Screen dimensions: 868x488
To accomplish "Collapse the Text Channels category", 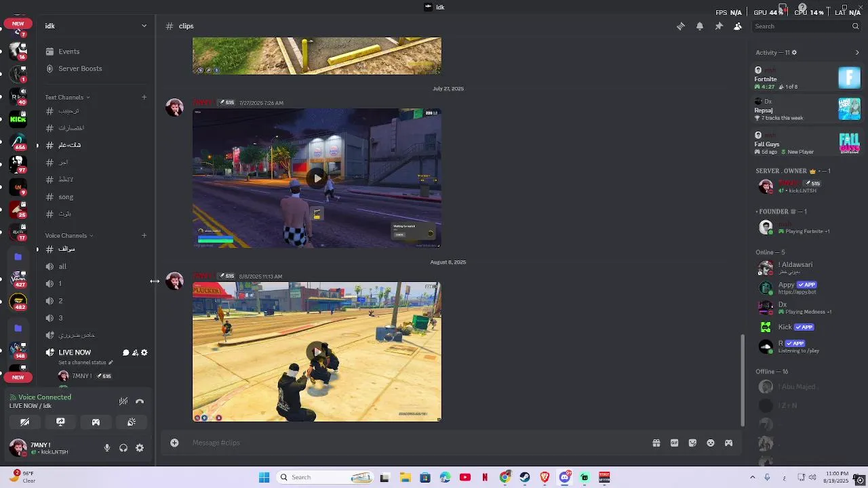I will pos(67,98).
